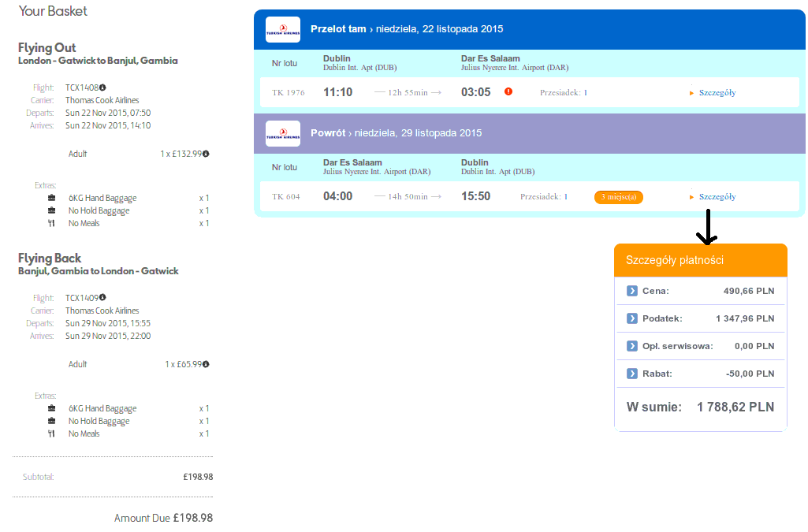
Task: Click hold baggage icon in Flying Out extras
Action: point(51,210)
